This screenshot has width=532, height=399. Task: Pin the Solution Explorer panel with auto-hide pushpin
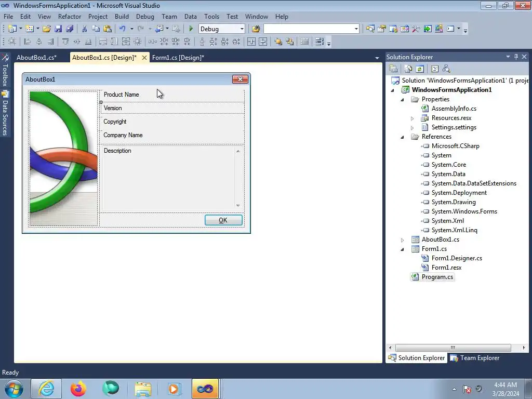pos(516,57)
